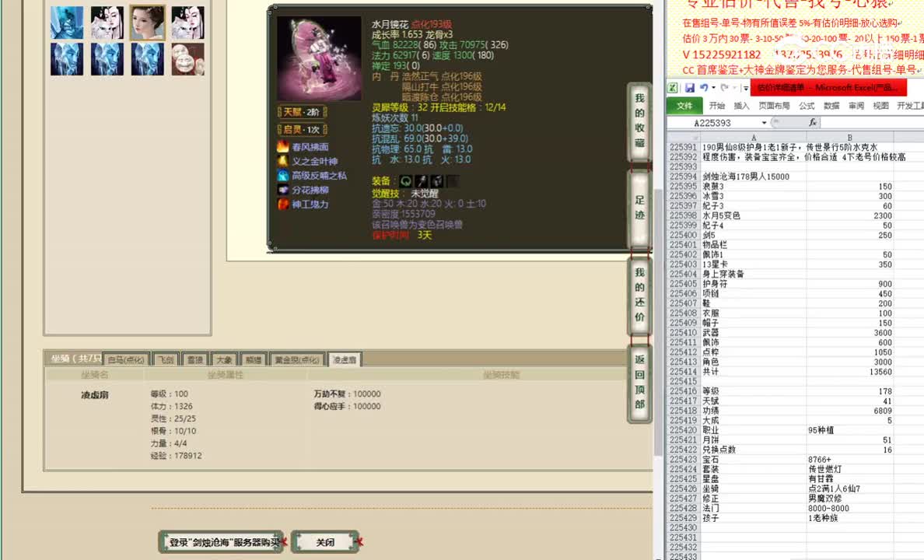Screen dimensions: 924x560
Task: Click the 分花拂柳 skill icon
Action: [x=283, y=190]
